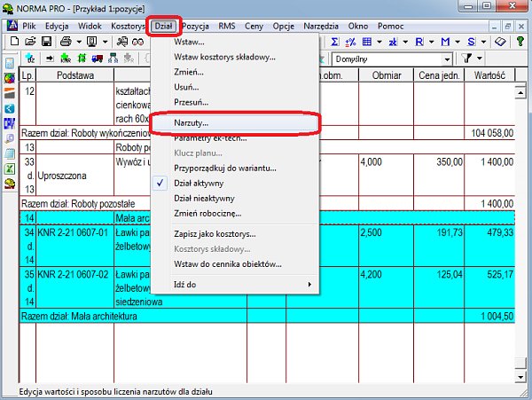Click the percent markup toolbar icon

351,42
